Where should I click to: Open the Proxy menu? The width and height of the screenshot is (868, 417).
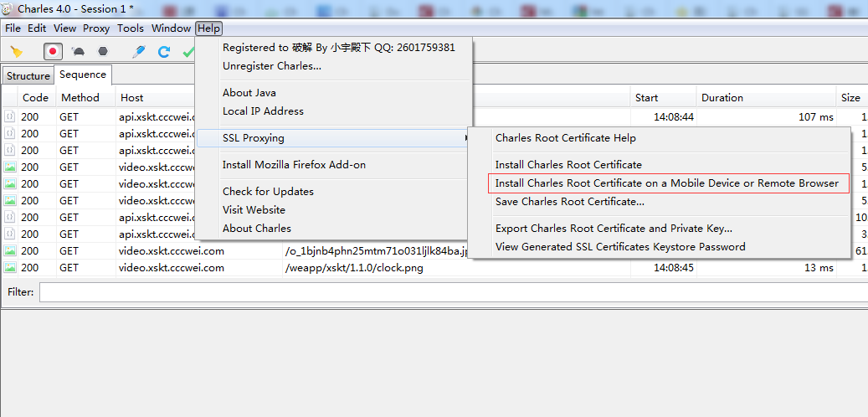click(x=96, y=28)
